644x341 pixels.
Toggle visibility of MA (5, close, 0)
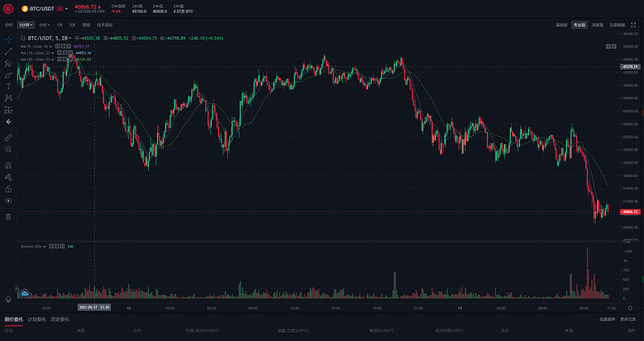pyautogui.click(x=57, y=46)
